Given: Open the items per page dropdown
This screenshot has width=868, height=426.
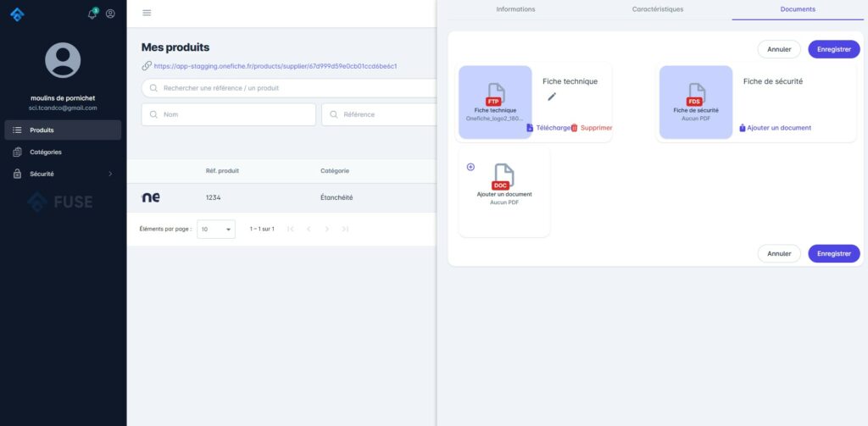Looking at the screenshot, I should pos(216,229).
